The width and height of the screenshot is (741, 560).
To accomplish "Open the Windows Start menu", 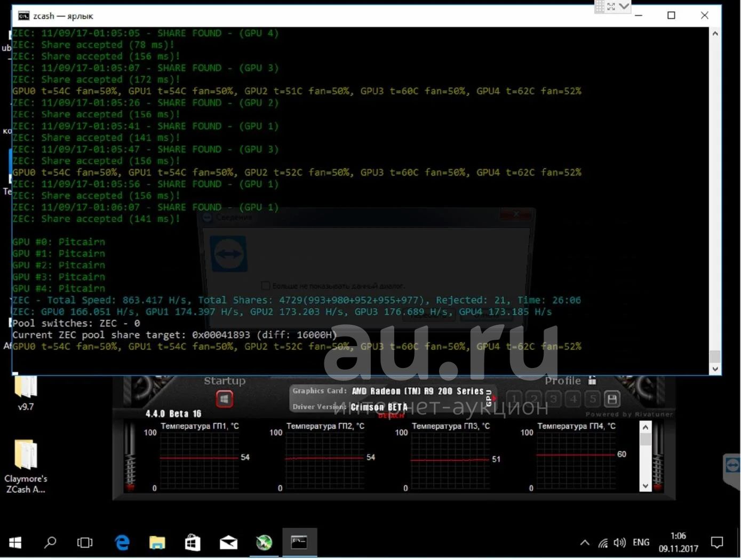I will (x=15, y=542).
